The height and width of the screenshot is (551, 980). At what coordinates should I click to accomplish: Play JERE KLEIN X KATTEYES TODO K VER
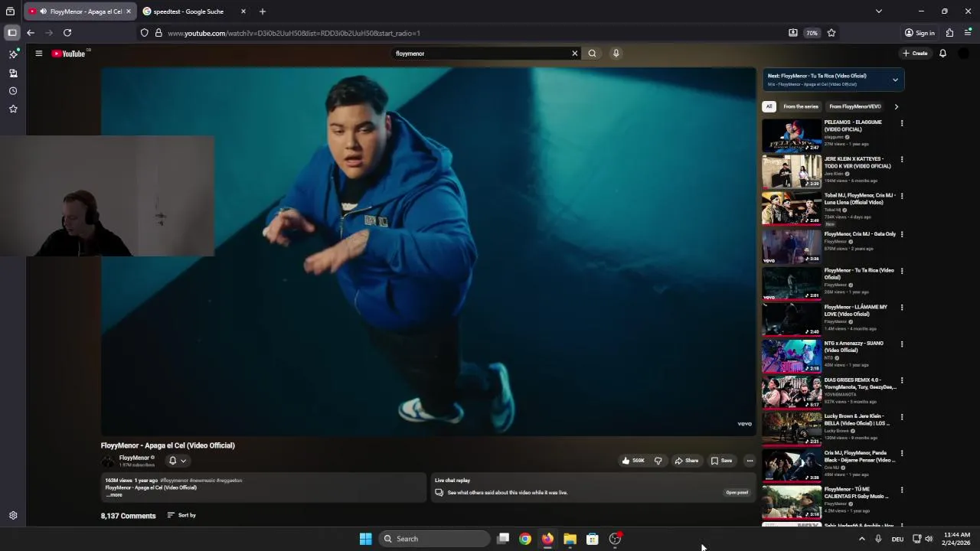tap(792, 172)
